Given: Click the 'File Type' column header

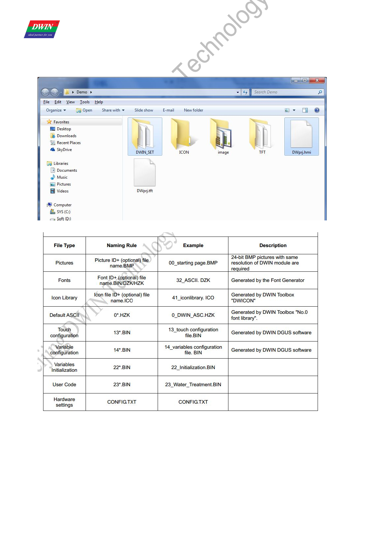Looking at the screenshot, I should [65, 245].
